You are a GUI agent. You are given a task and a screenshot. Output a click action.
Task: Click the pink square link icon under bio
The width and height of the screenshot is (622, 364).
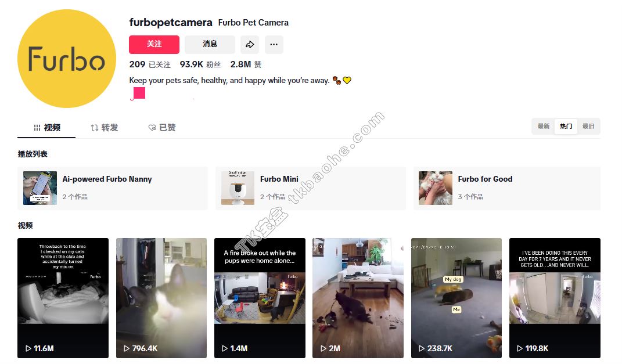point(139,93)
